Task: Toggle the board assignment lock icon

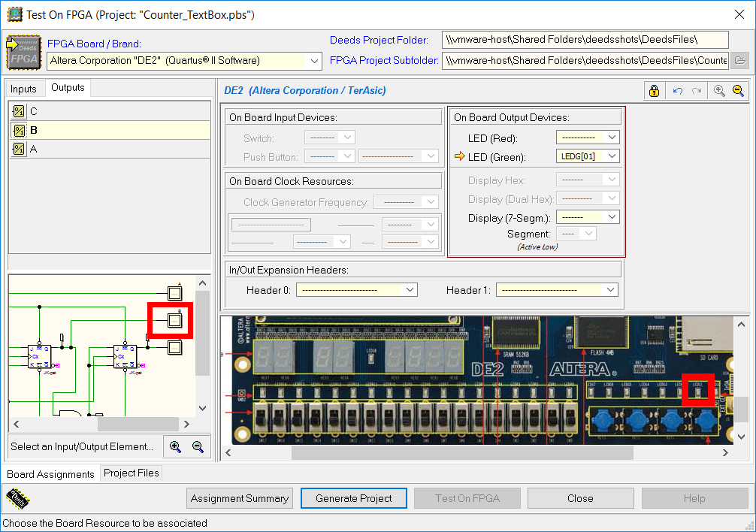Action: click(x=654, y=91)
